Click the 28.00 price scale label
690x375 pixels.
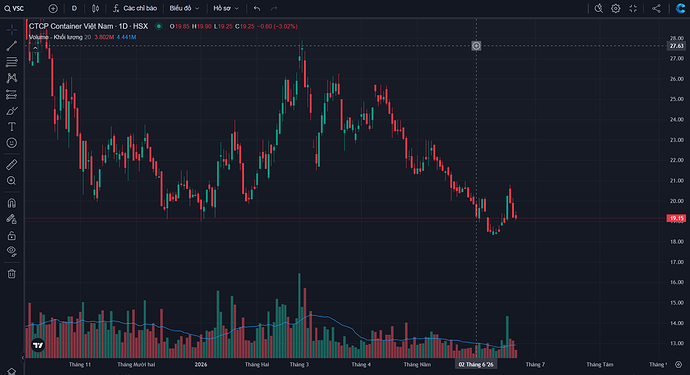point(677,38)
